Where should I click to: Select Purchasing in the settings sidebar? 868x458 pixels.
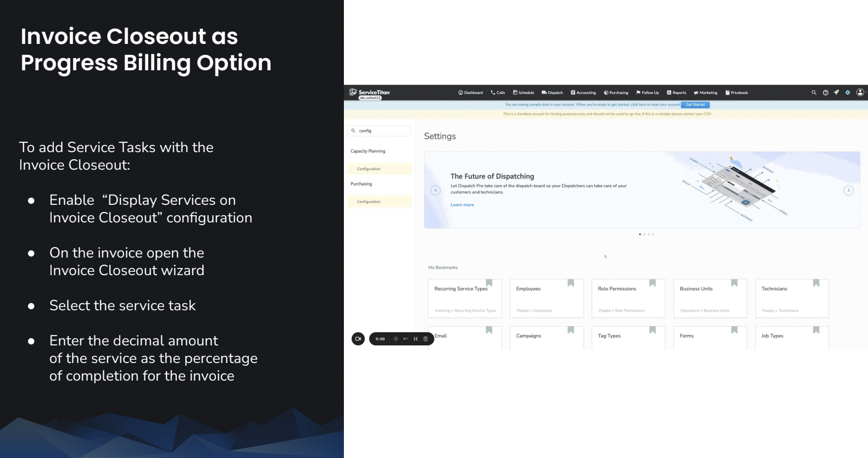pos(361,184)
